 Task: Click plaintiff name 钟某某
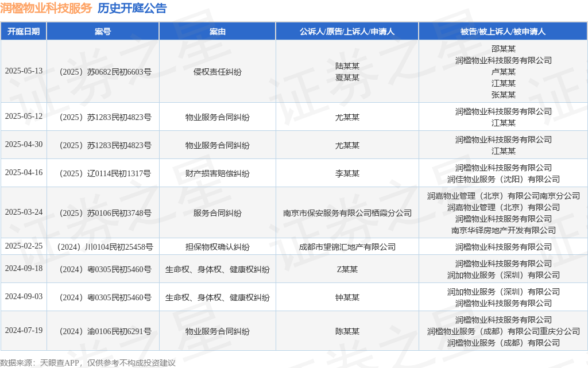point(347,297)
